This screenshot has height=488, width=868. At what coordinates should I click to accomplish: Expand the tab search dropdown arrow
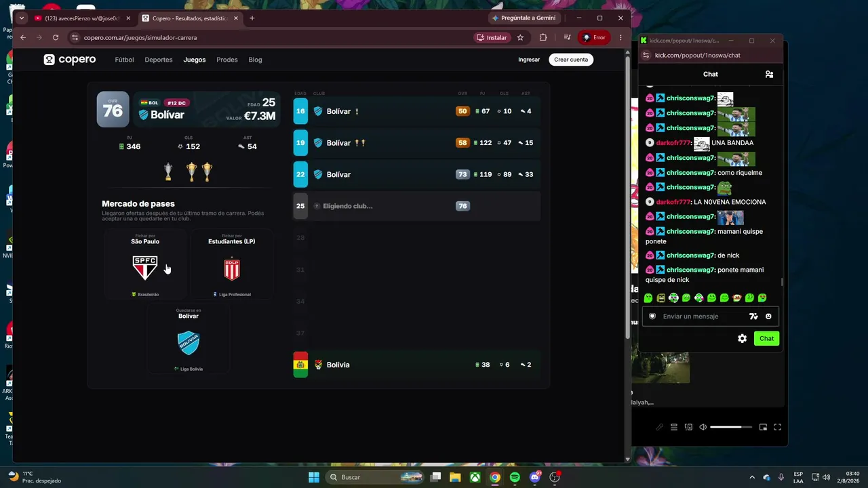point(21,18)
